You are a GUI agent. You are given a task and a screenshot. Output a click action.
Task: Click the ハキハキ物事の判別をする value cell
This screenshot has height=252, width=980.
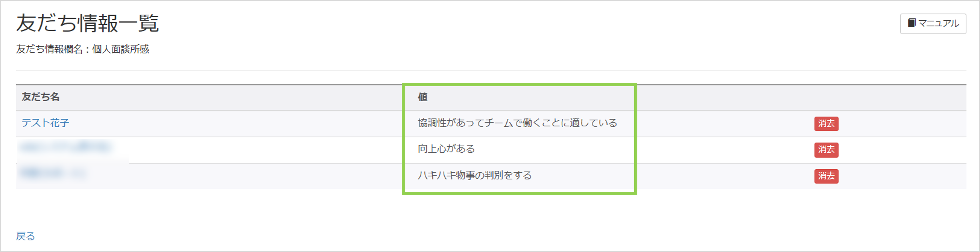475,175
